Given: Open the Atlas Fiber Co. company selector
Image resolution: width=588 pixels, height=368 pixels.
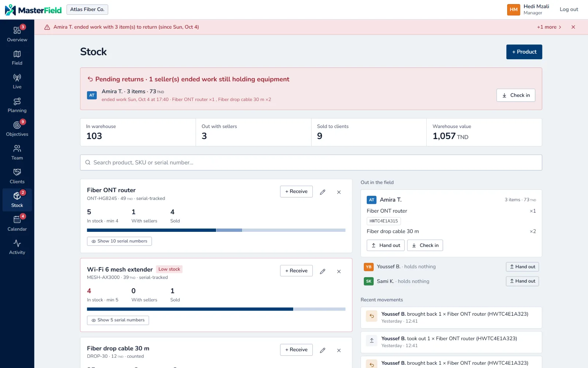Looking at the screenshot, I should [x=87, y=10].
